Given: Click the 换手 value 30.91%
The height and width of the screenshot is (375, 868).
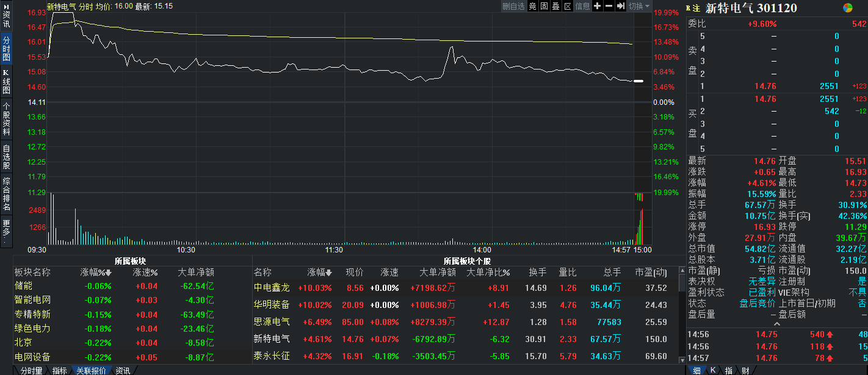Looking at the screenshot, I should (x=852, y=204).
